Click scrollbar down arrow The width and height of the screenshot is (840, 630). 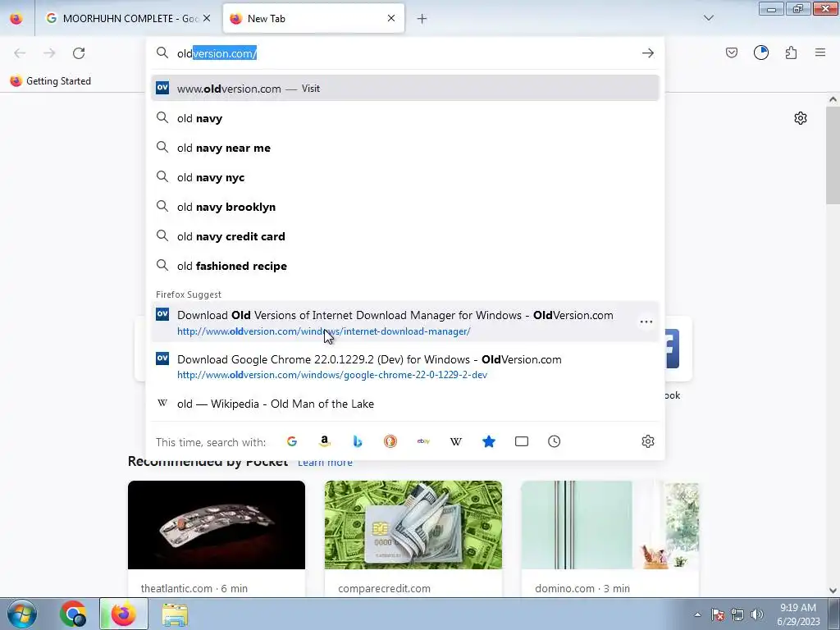tap(833, 591)
